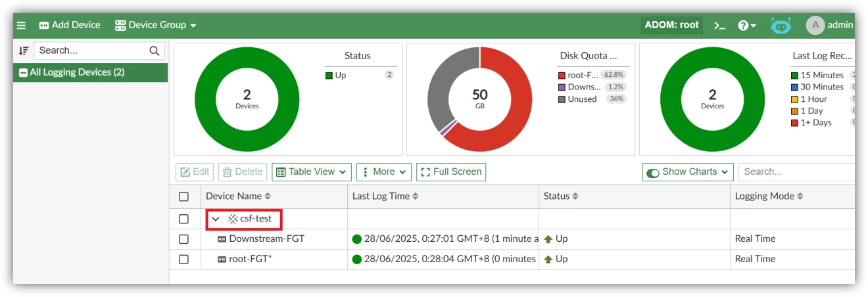The height and width of the screenshot is (297, 868).
Task: Click the 1+ Days legend swatch
Action: (x=794, y=123)
